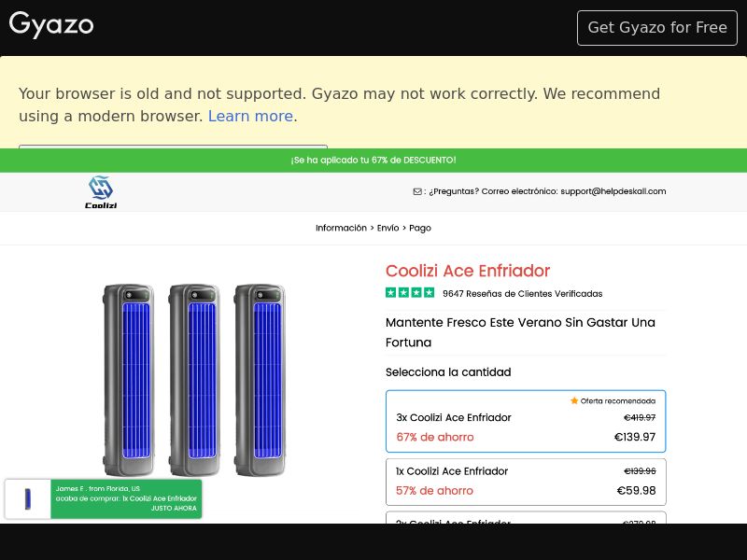The height and width of the screenshot is (560, 747).
Task: Click Get Gyazo for Free button
Action: click(x=657, y=28)
